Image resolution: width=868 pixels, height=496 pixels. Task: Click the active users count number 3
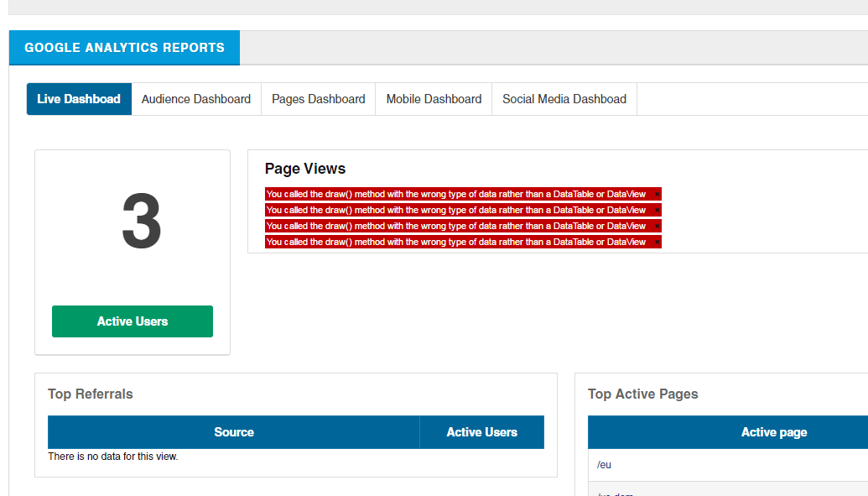141,222
